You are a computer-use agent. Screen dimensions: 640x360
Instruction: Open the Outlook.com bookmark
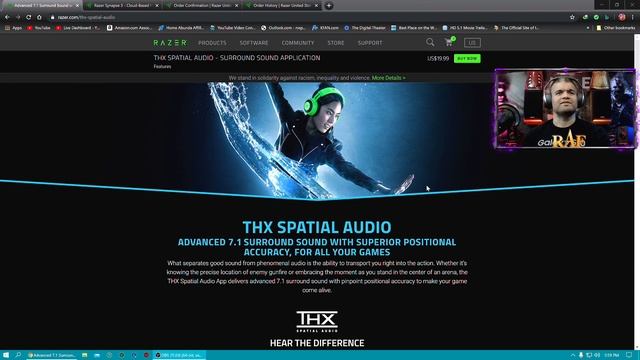click(283, 28)
